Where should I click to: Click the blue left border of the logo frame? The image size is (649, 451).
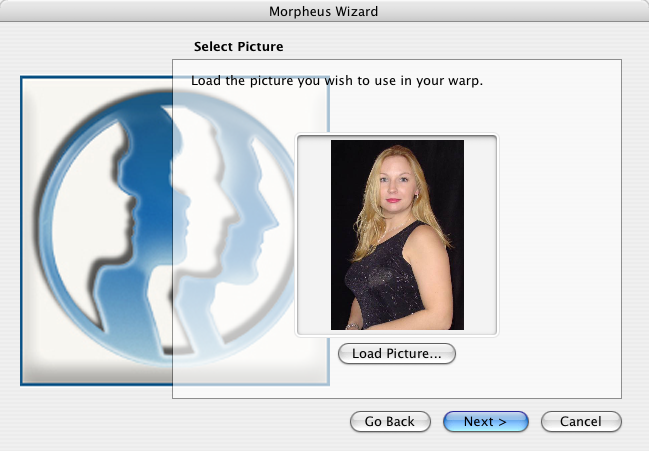point(21,230)
